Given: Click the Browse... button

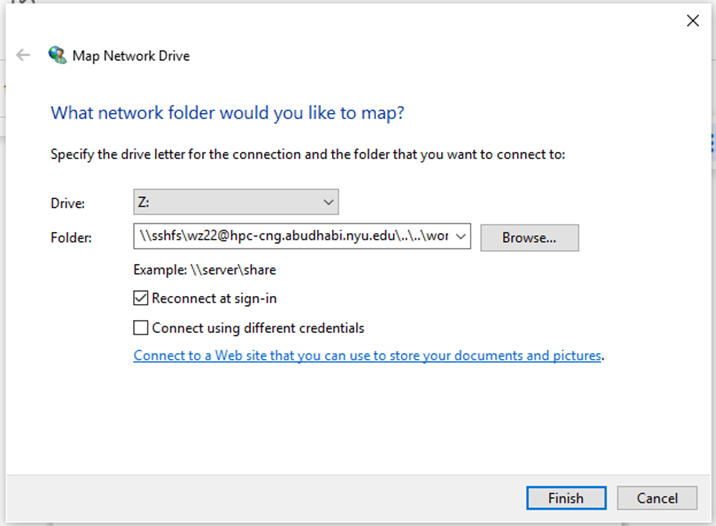Looking at the screenshot, I should point(529,238).
